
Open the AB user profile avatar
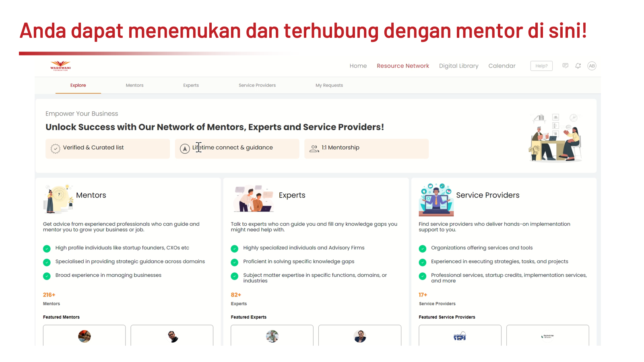coord(592,66)
